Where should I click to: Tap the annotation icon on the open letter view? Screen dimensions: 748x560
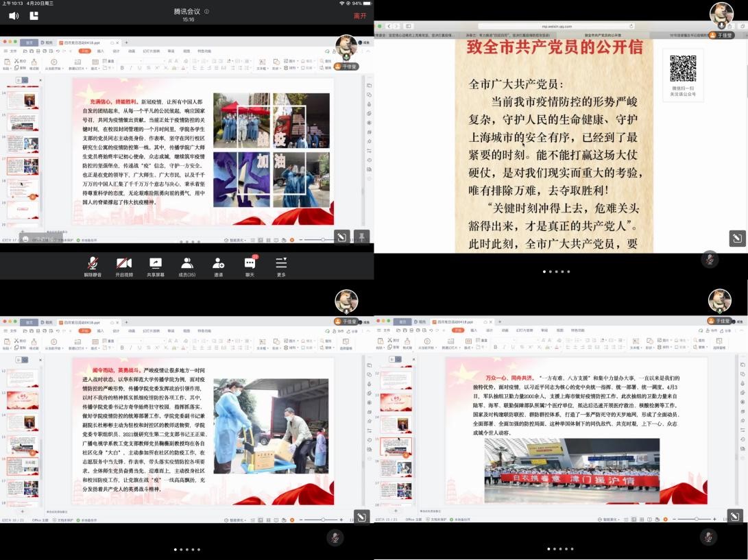click(x=736, y=238)
